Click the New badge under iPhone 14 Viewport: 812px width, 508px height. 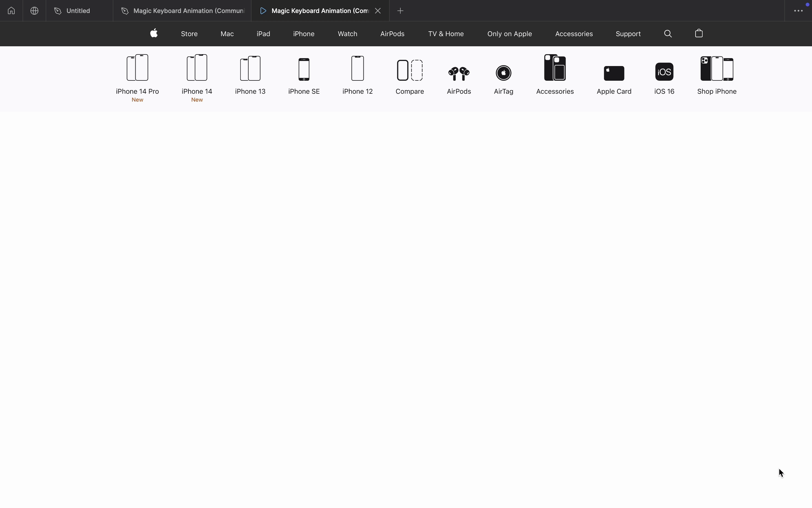tap(197, 100)
